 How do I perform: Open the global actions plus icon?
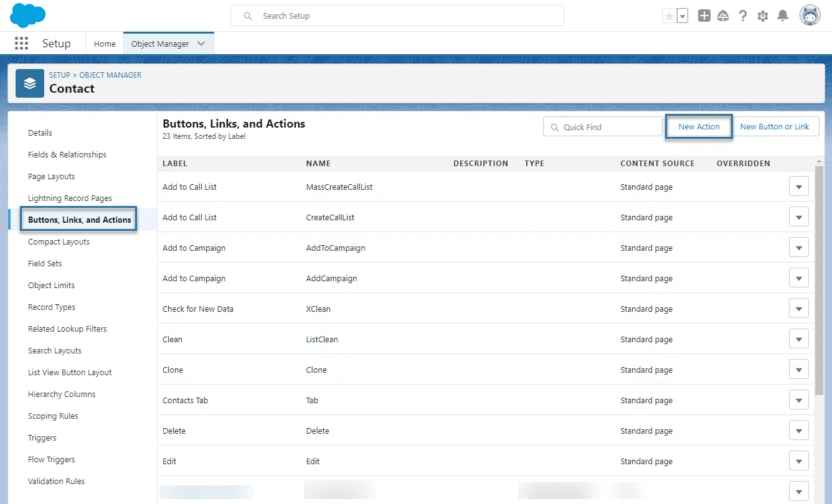click(704, 16)
